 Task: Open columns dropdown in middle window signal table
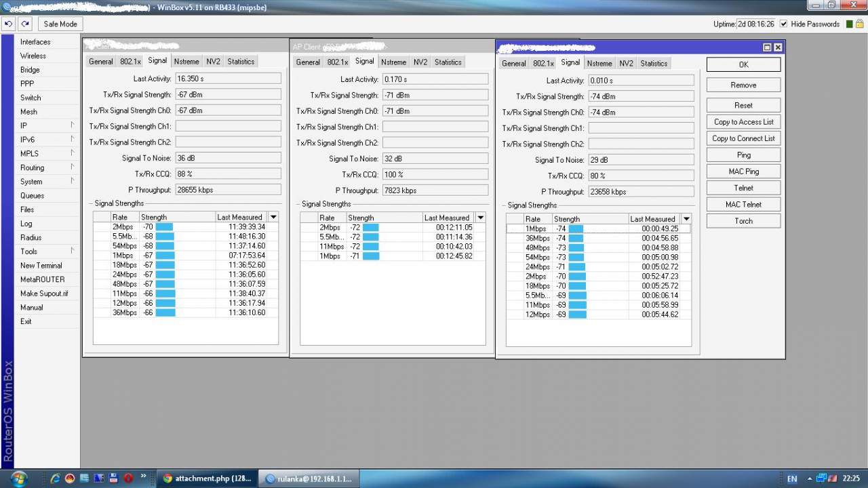(x=480, y=218)
